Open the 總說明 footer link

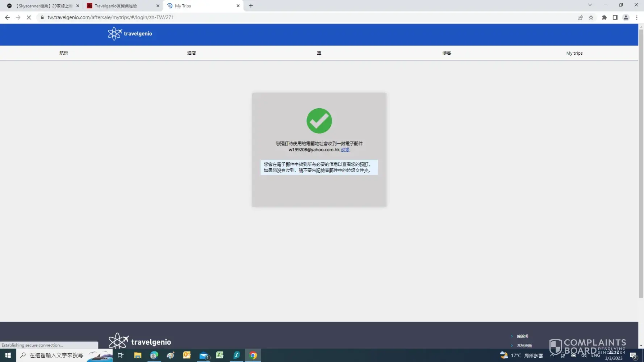tap(522, 336)
